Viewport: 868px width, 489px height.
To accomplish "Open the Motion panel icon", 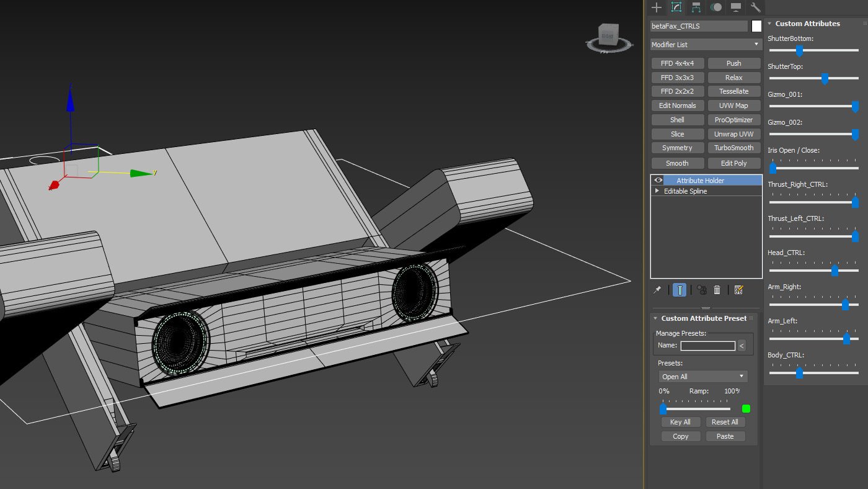I will (716, 7).
